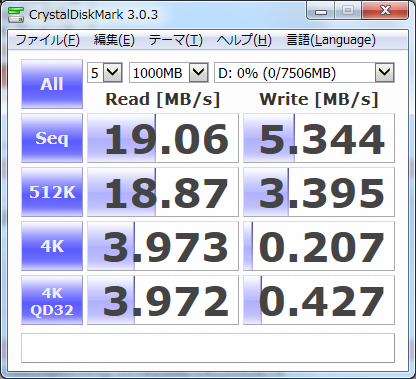Close the CrystalDiskMark window
Screen dimensions: 416x379
click(x=385, y=11)
